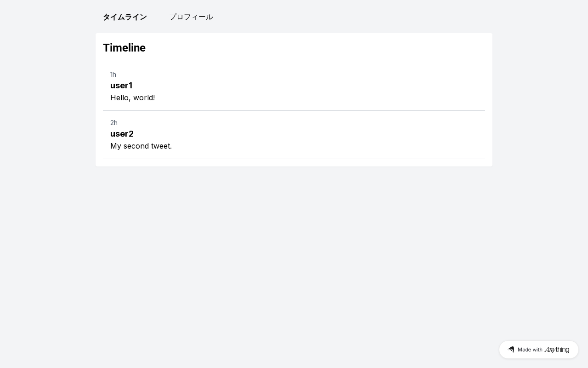
Task: Click the Made with Anything badge
Action: 538,350
